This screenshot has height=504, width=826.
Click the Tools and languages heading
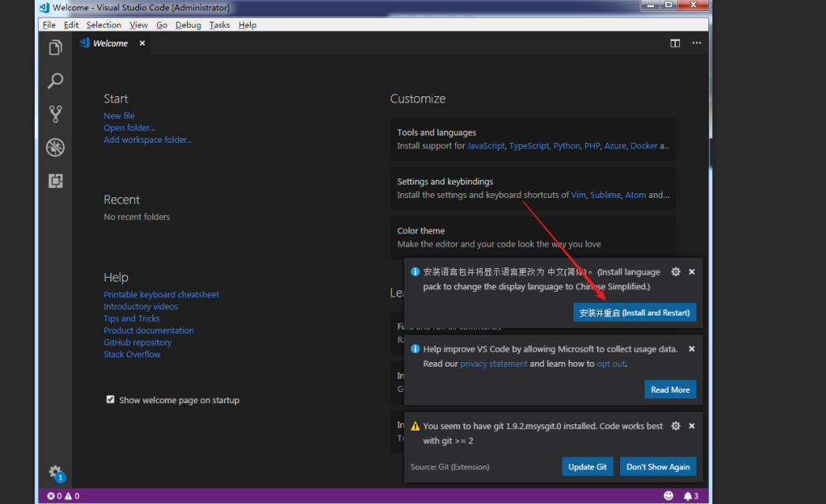[437, 133]
